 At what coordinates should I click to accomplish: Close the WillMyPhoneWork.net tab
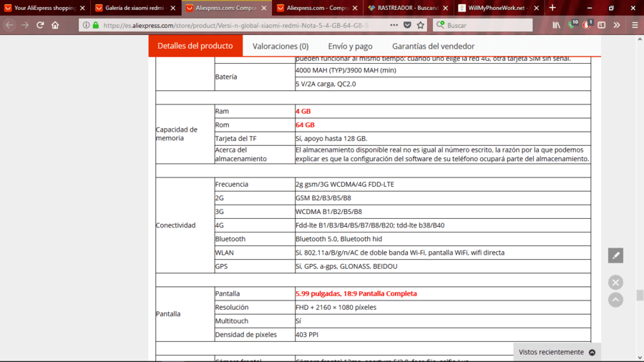[536, 8]
